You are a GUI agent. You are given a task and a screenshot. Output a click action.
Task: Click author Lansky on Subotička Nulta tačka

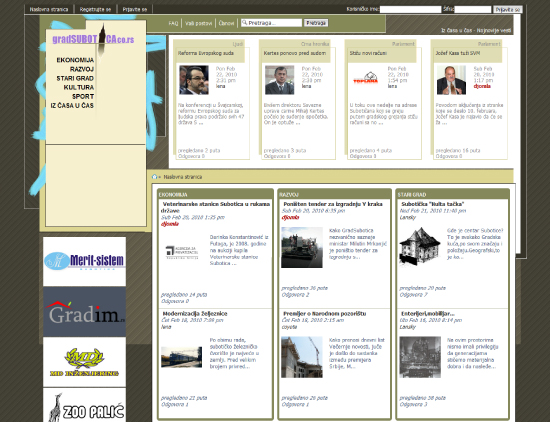(x=408, y=217)
